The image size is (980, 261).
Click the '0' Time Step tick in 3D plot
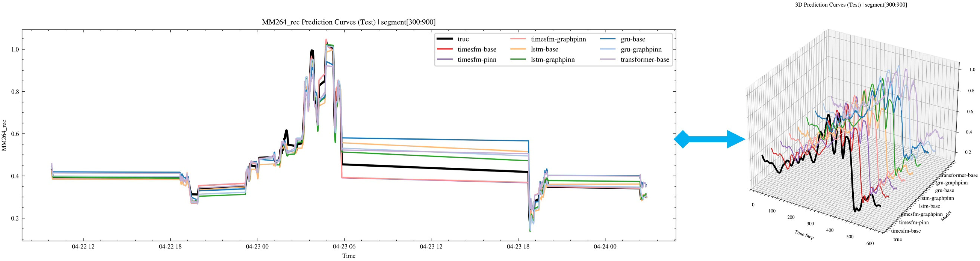[753, 205]
